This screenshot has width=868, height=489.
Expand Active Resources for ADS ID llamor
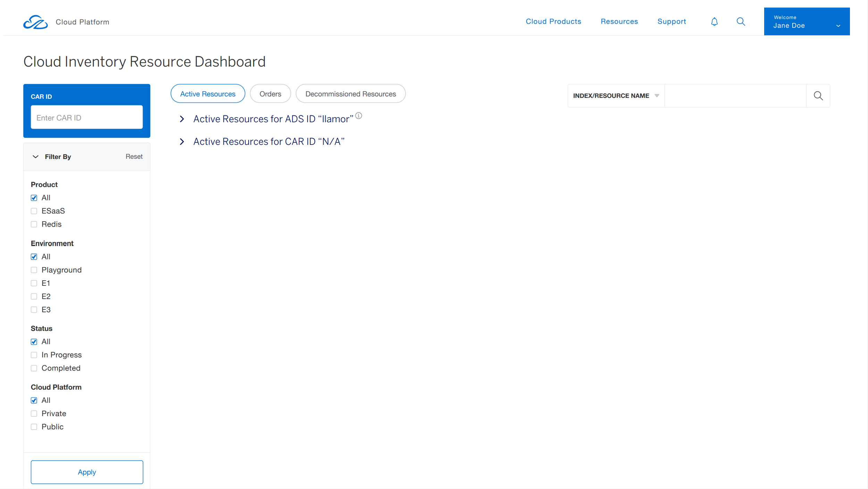coord(182,119)
